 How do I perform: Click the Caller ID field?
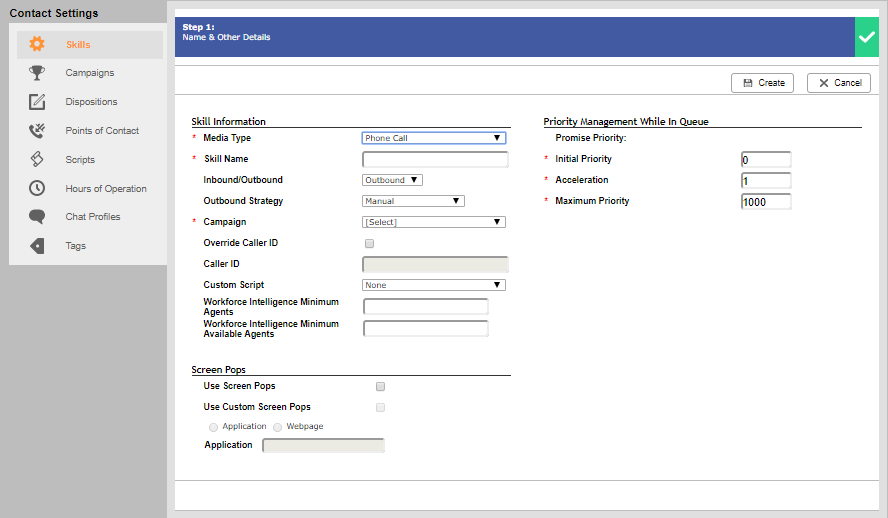[x=435, y=264]
